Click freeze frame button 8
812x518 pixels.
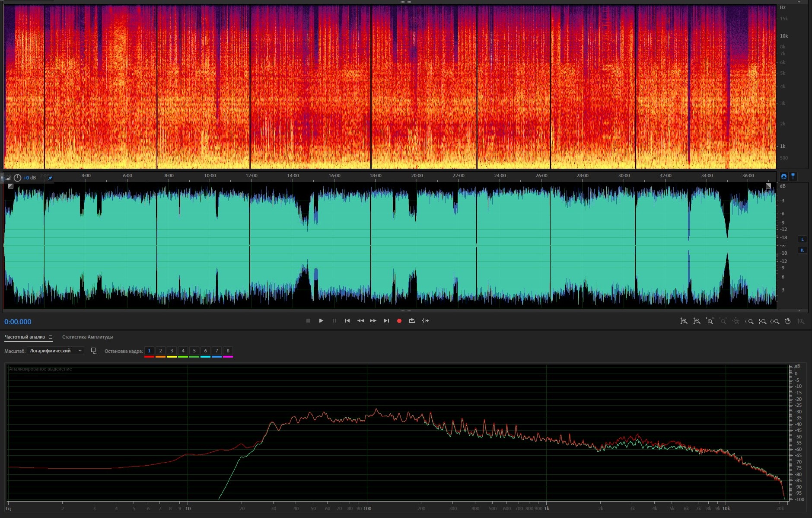[x=228, y=351]
